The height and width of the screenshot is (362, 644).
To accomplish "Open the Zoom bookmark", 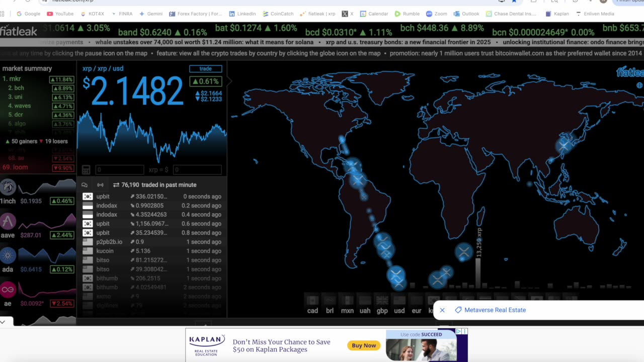I will pos(436,14).
